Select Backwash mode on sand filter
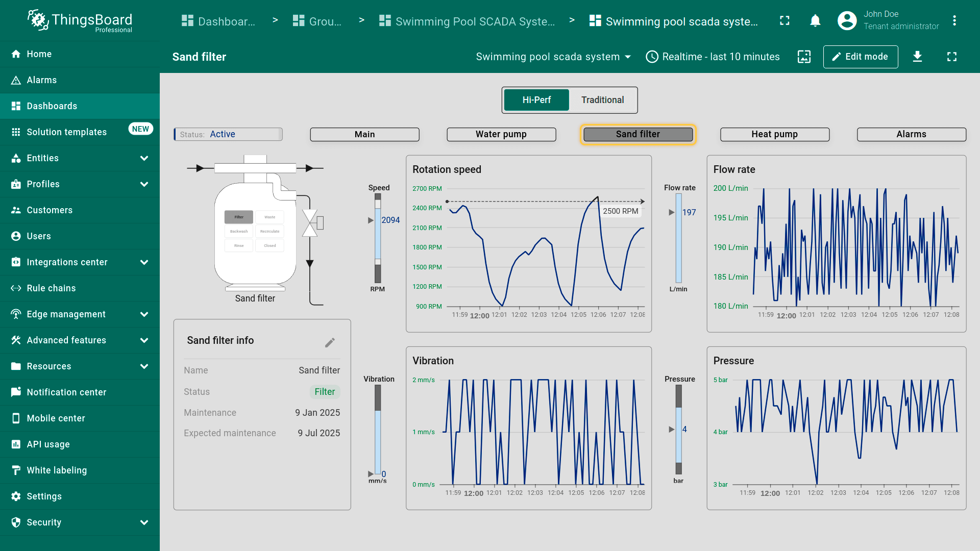The height and width of the screenshot is (551, 980). [x=239, y=232]
